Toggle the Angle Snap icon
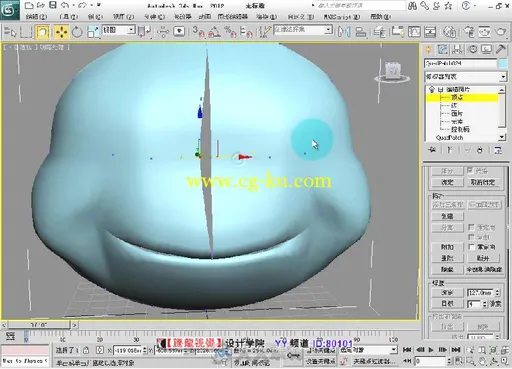 tap(214, 32)
